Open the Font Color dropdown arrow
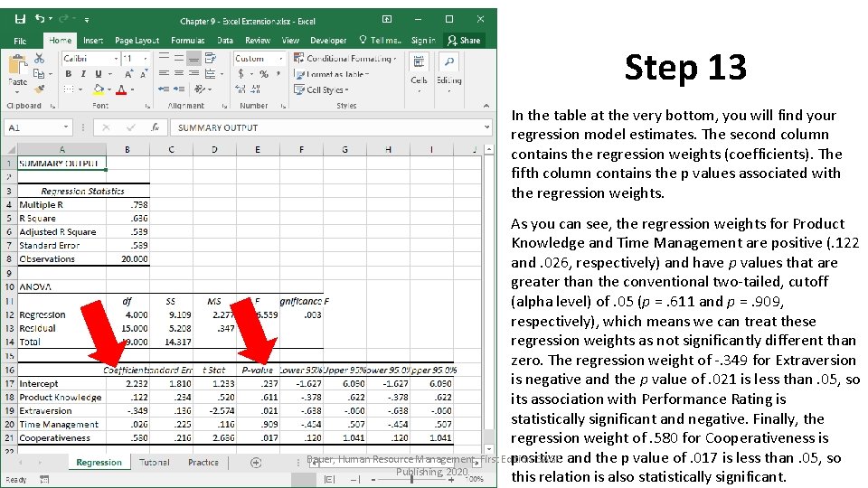Image resolution: width=868 pixels, height=488 pixels. coord(132,89)
